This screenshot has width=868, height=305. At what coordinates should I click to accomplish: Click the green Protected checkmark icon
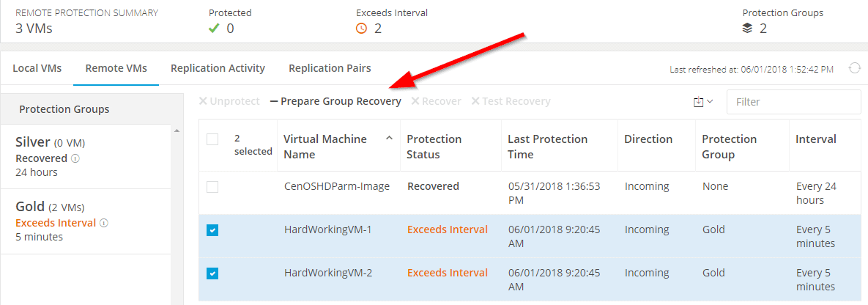[214, 28]
